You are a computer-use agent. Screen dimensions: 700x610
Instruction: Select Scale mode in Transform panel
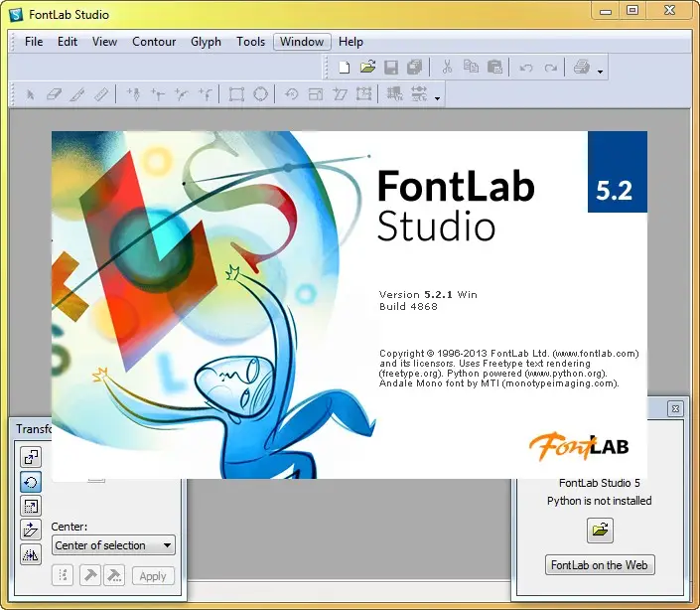coord(31,457)
